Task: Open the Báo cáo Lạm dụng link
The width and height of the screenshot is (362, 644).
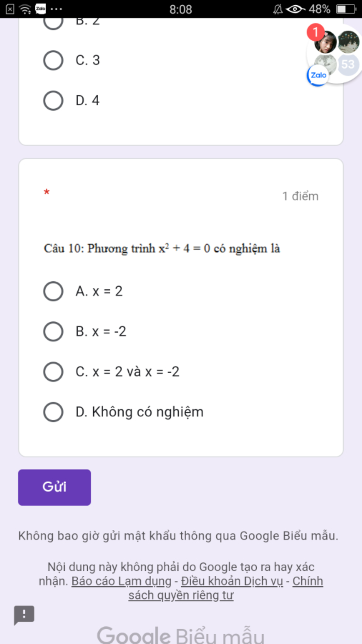Action: (121, 581)
